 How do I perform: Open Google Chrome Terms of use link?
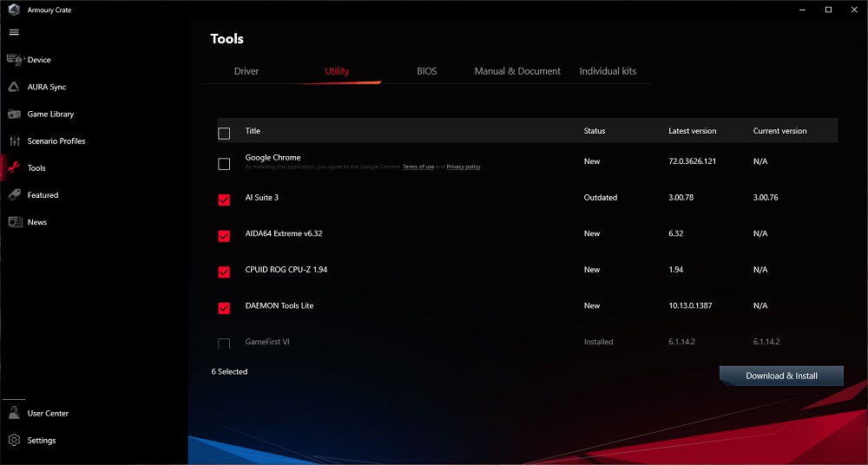tap(418, 167)
